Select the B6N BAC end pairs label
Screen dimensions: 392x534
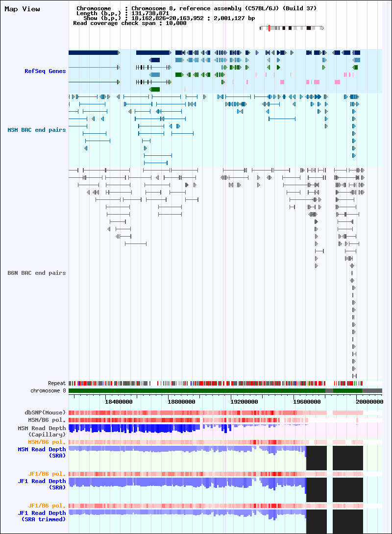(x=37, y=273)
